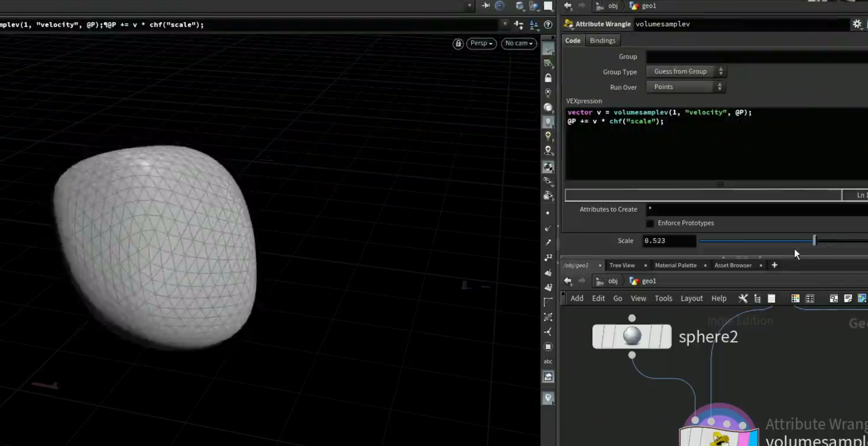Click the sphere2 node icon
868x446 pixels.
[632, 336]
